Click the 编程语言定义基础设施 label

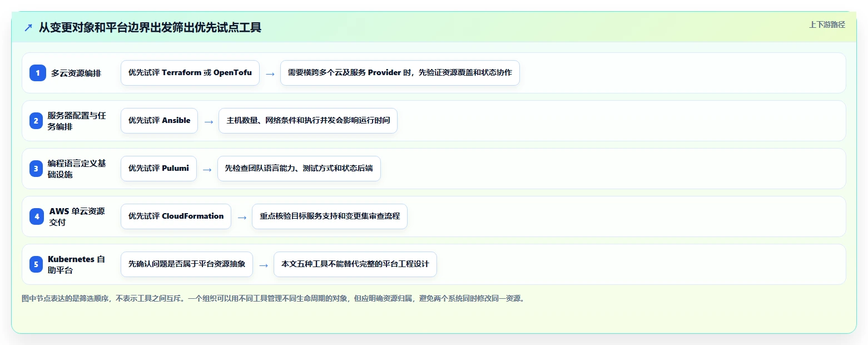pos(77,169)
